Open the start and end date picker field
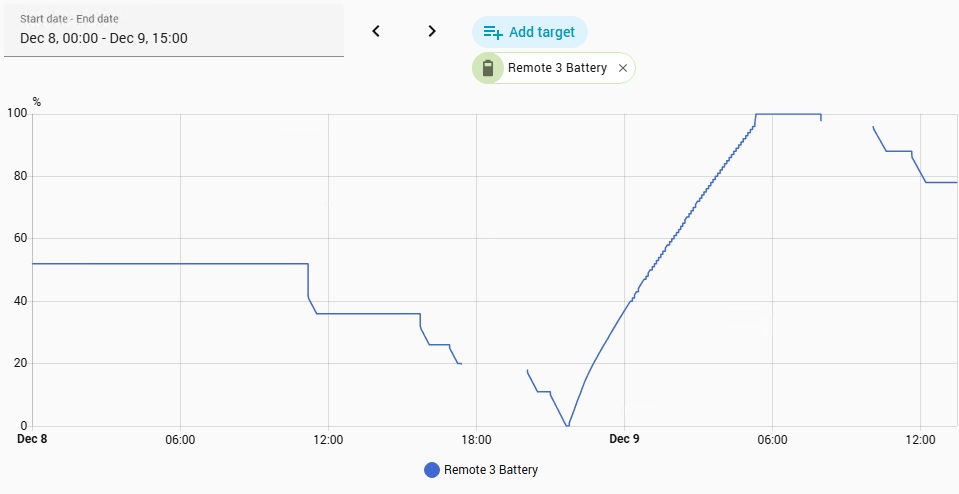 pyautogui.click(x=174, y=31)
